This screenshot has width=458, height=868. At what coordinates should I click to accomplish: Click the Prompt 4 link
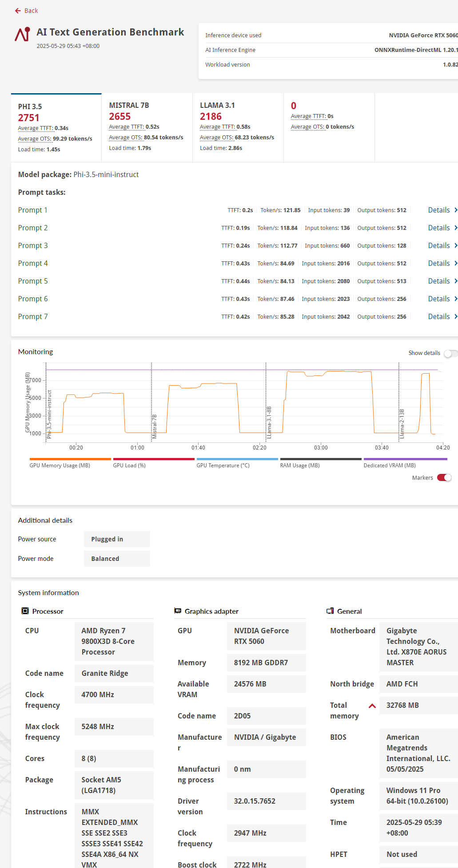(32, 263)
